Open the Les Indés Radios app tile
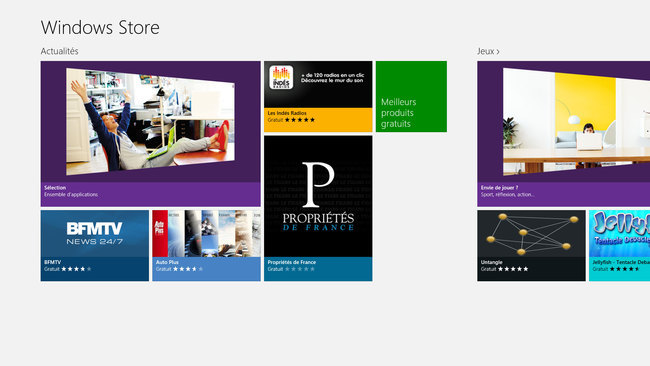This screenshot has width=650, height=366. 318,97
